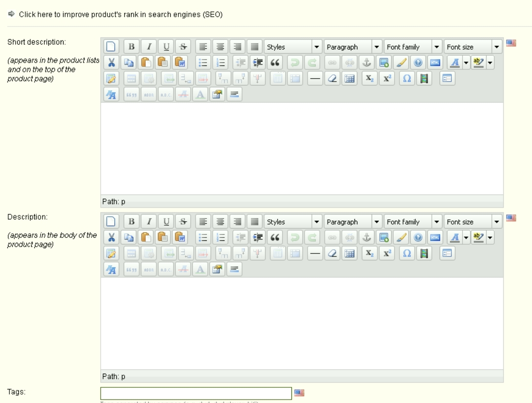Click inside Description text area

click(302, 323)
